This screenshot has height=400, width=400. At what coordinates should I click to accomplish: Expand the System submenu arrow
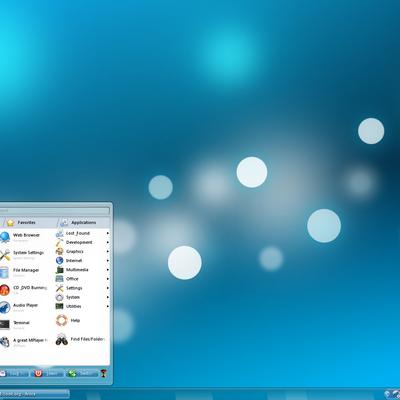(x=108, y=297)
